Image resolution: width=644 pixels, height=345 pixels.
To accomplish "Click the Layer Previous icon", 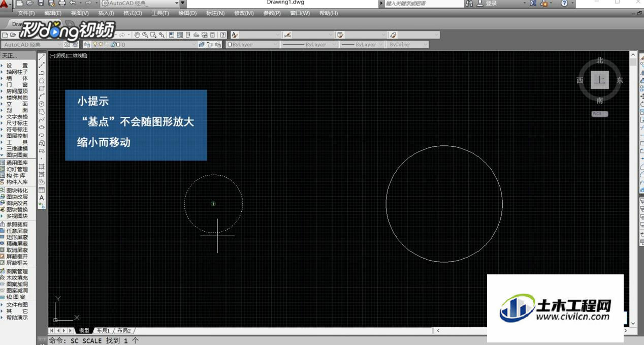I will [209, 45].
